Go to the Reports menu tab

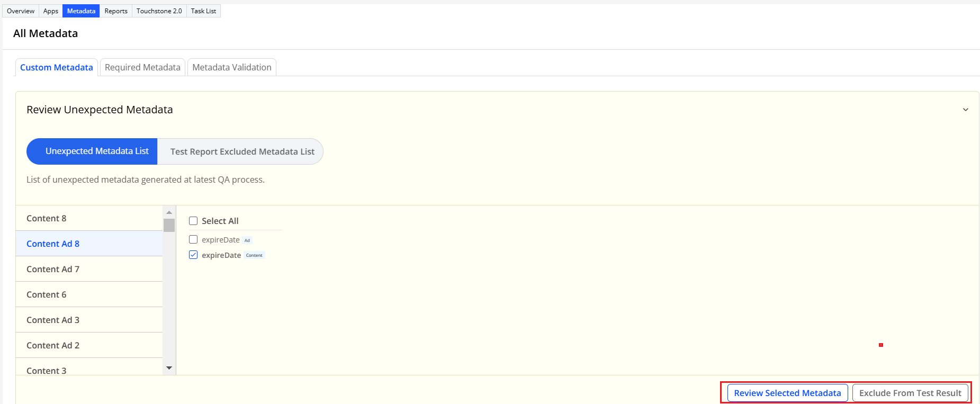coord(116,11)
